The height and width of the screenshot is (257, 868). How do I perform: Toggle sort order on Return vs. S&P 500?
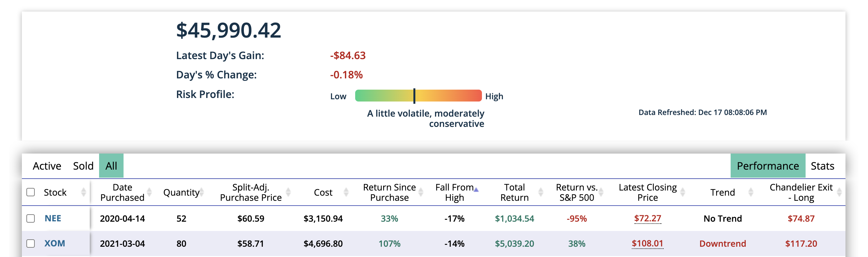click(x=601, y=192)
